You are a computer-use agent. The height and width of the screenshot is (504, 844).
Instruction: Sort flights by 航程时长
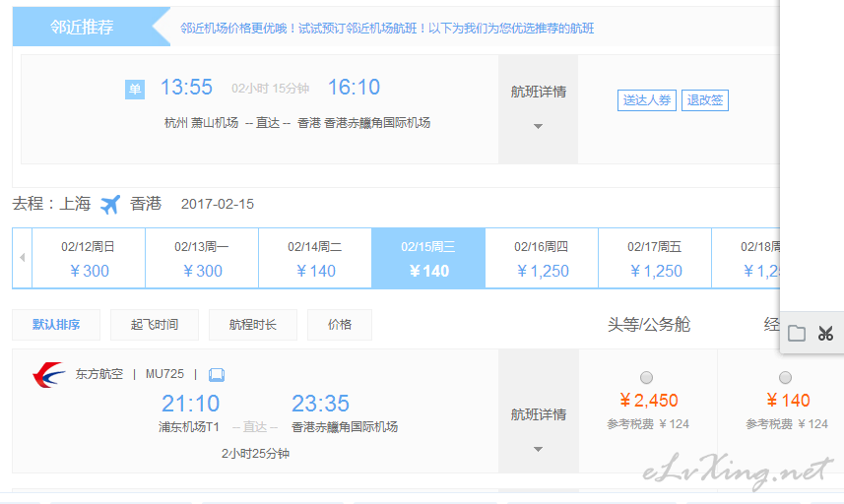pyautogui.click(x=253, y=324)
